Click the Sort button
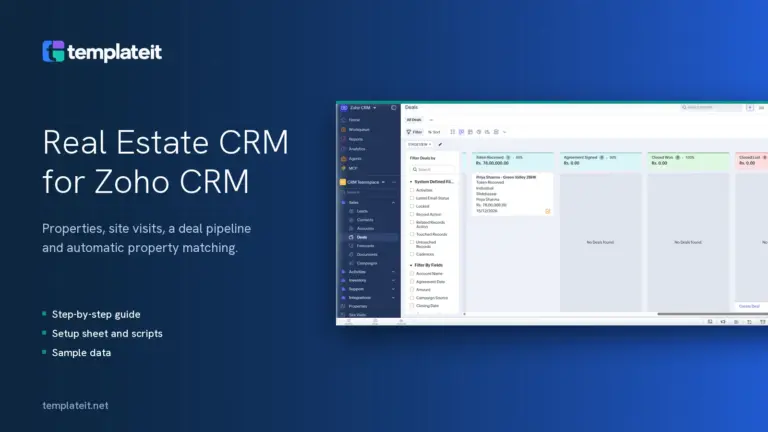This screenshot has height=432, width=768. (x=434, y=132)
